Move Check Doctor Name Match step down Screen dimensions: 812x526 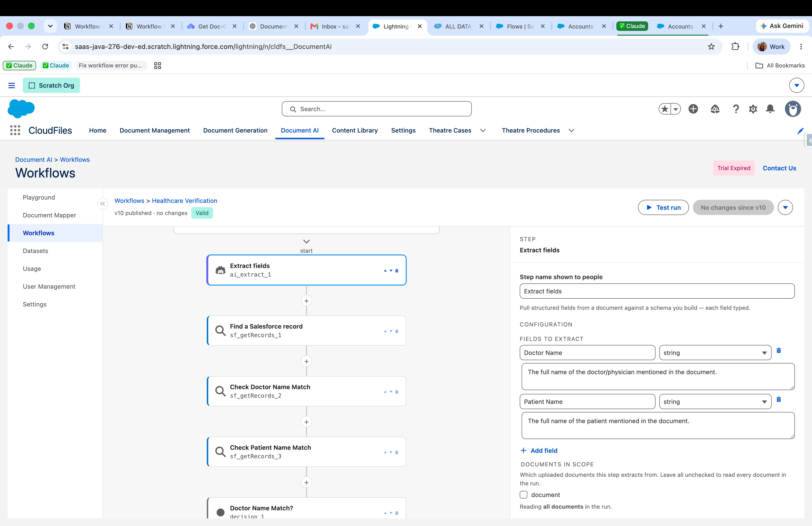tap(391, 392)
